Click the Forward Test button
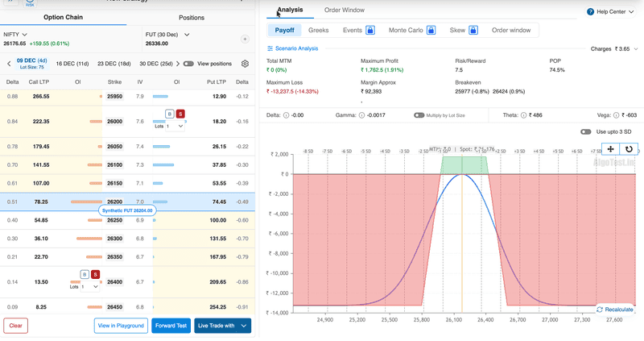Image resolution: width=644 pixels, height=341 pixels. [171, 326]
